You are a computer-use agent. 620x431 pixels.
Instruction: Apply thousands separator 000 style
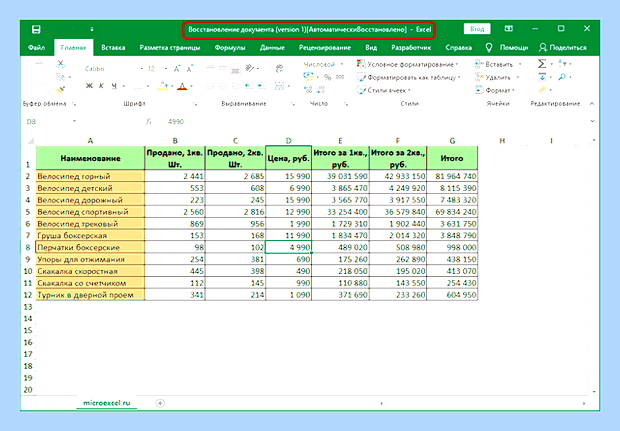pos(340,77)
